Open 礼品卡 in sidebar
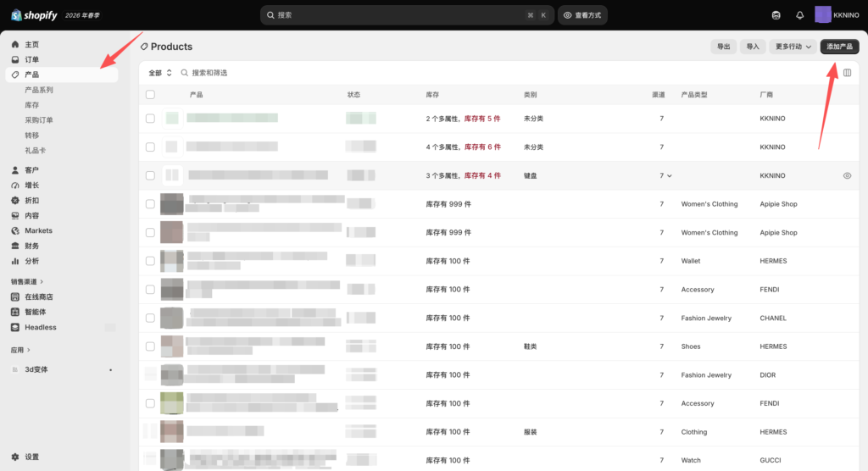 pos(36,151)
